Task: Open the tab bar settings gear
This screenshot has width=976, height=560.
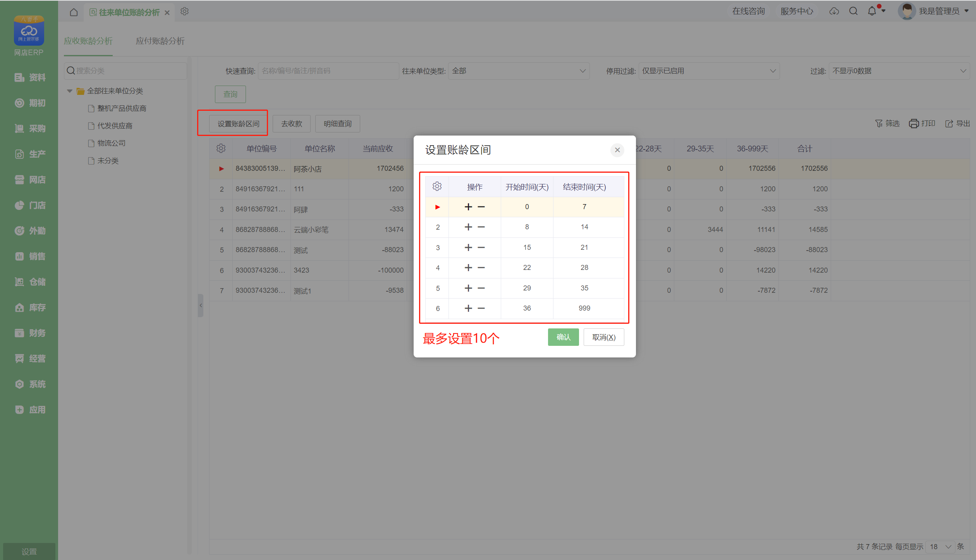Action: pos(184,12)
